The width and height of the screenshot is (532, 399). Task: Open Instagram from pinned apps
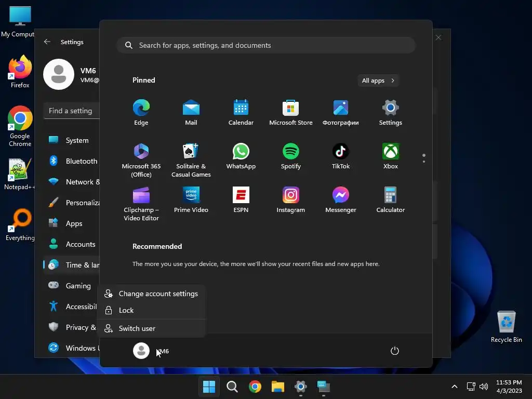tap(291, 200)
